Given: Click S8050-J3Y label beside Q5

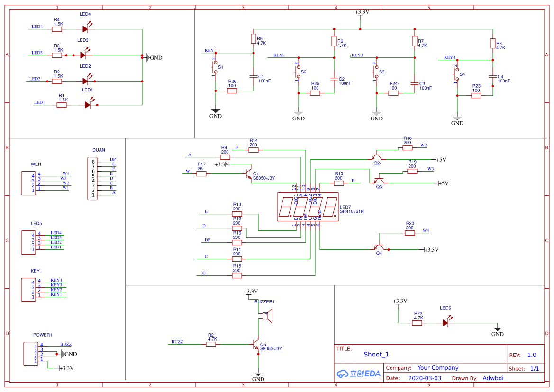Looking at the screenshot, I should pos(271,348).
